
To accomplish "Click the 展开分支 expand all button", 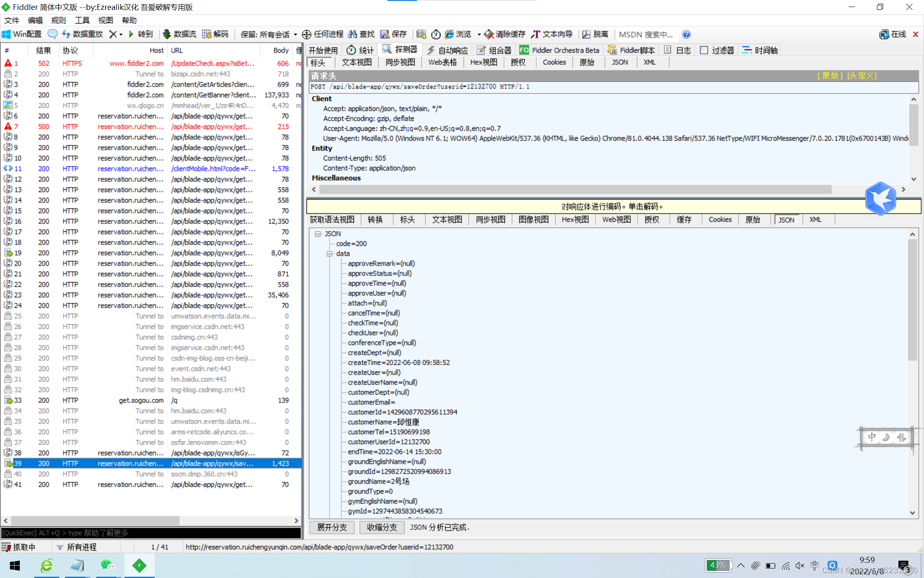I will (x=332, y=527).
